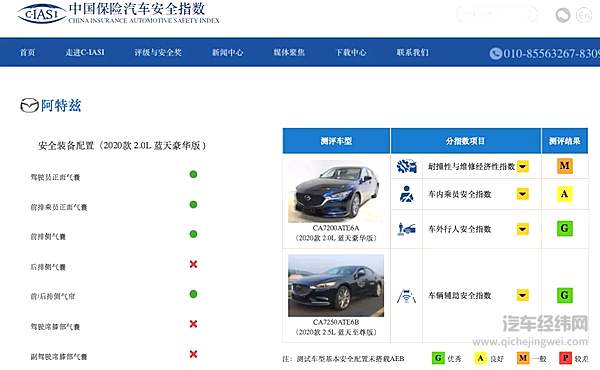Viewport: 600px width, 370px height.
Task: Click the red P 较差 legend swatch
Action: 565,359
